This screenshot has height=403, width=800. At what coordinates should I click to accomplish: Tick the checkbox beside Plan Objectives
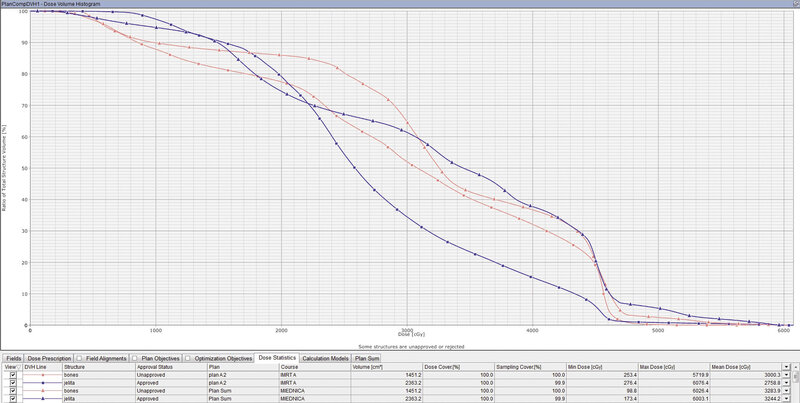point(135,358)
